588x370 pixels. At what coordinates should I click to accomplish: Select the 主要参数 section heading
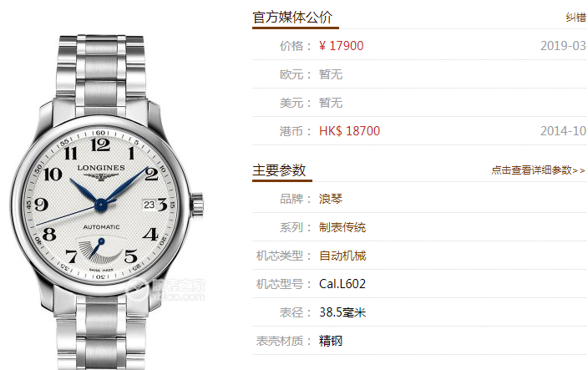tap(279, 170)
